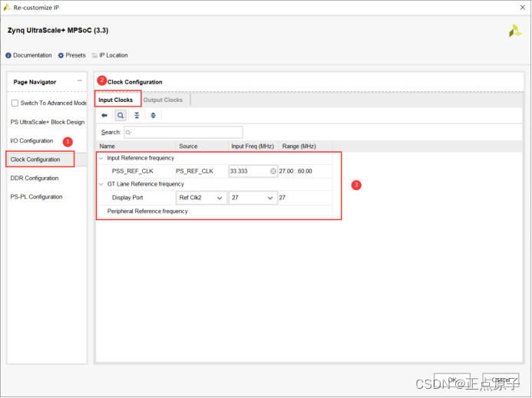Click the Expand All toolbar icon
Screen dimensions: 532x398
154,116
